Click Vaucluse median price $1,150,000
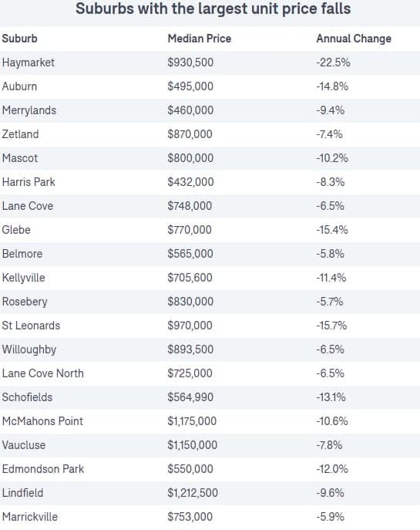This screenshot has width=420, height=530. 193,445
